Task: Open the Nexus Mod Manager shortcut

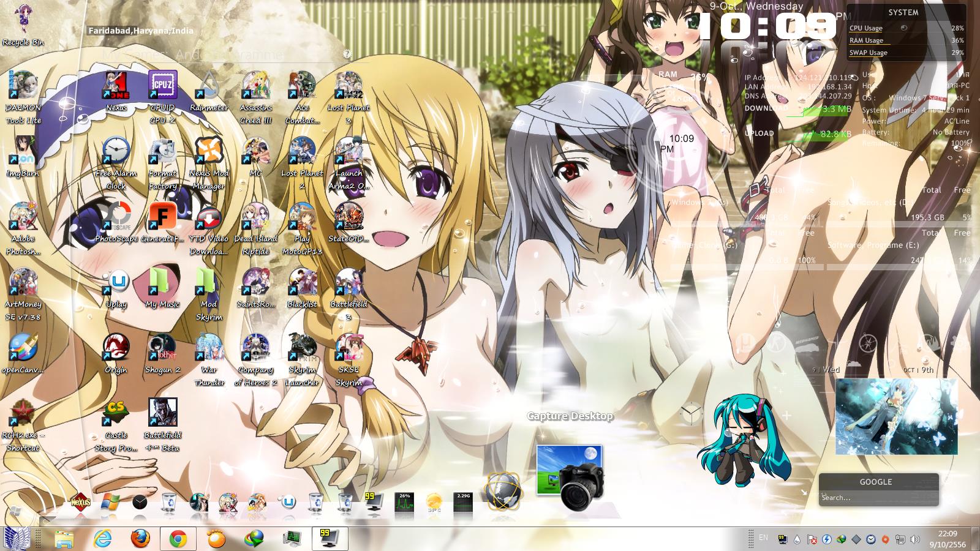Action: 209,163
